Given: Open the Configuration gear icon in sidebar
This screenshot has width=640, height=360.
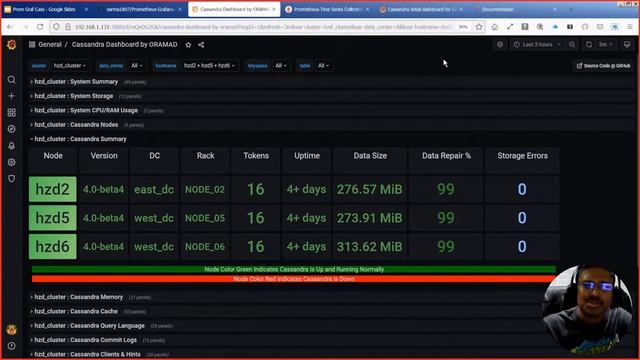Looking at the screenshot, I should [x=11, y=162].
